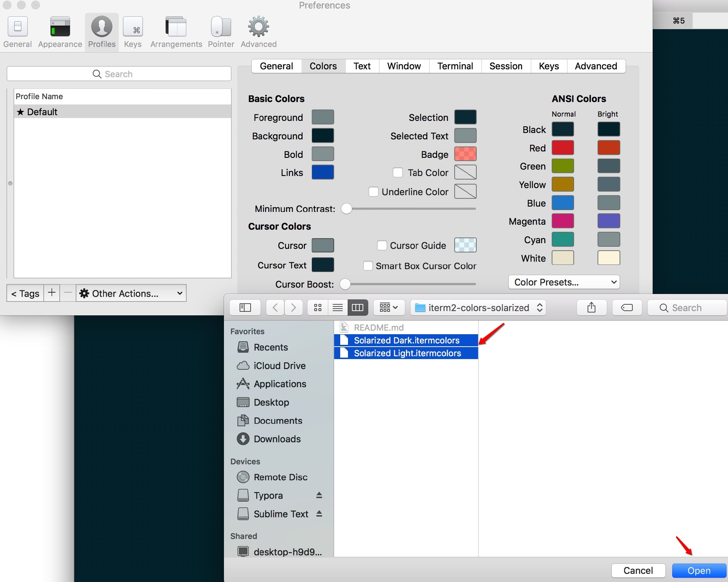Toggle file dialog sidebar visibility
This screenshot has height=582, width=728.
245,308
